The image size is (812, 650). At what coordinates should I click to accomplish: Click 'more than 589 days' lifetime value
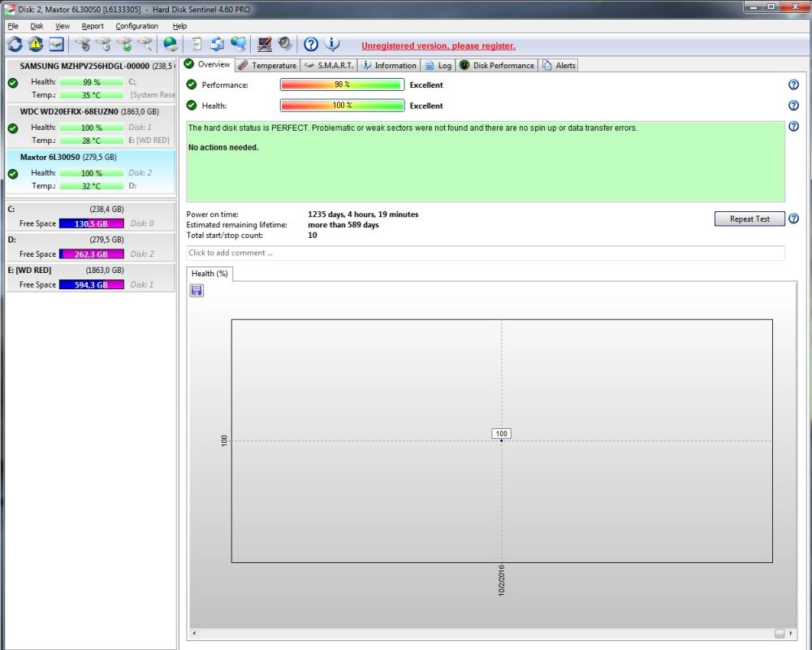343,225
